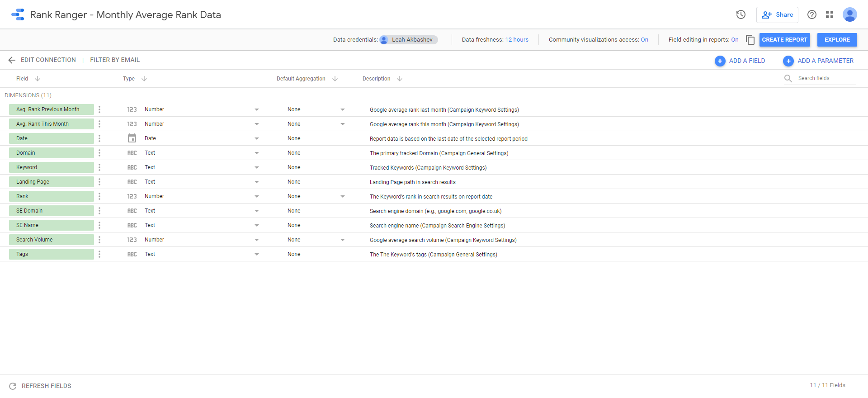Expand Type dropdown for Landing Page field
This screenshot has height=398, width=868.
[x=256, y=182]
